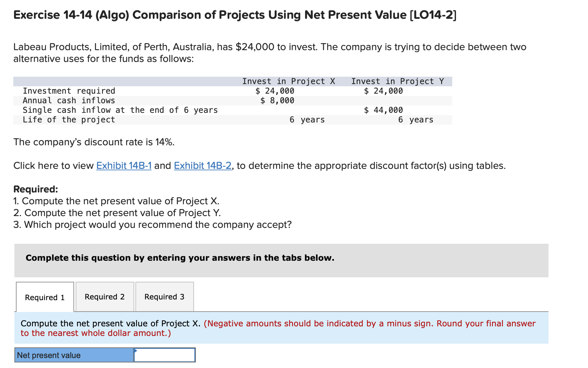Click the 'Invest in Project Y' column header
Screen dimensions: 588x368
tap(398, 81)
